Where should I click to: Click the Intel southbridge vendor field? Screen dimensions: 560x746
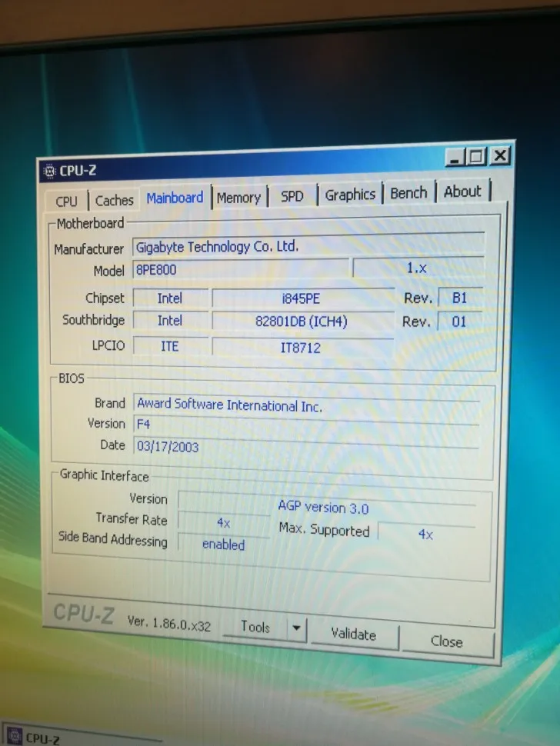coord(170,321)
